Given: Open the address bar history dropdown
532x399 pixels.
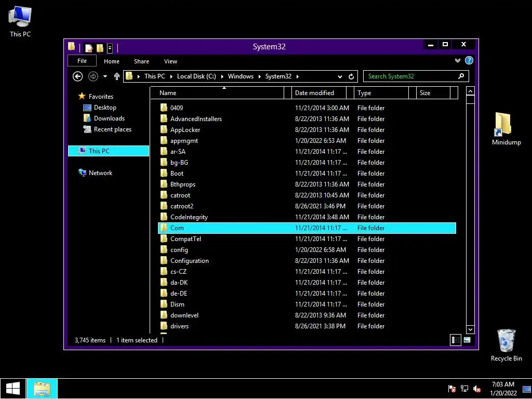Looking at the screenshot, I should pos(340,77).
